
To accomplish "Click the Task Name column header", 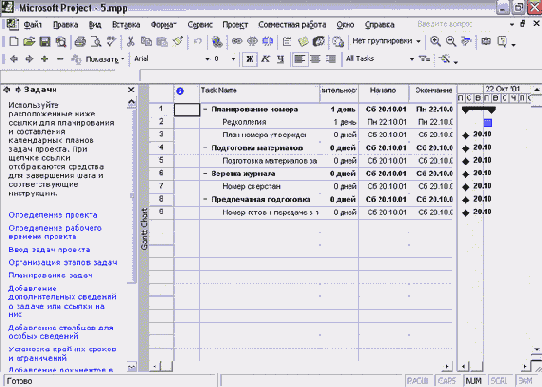I will pos(260,93).
